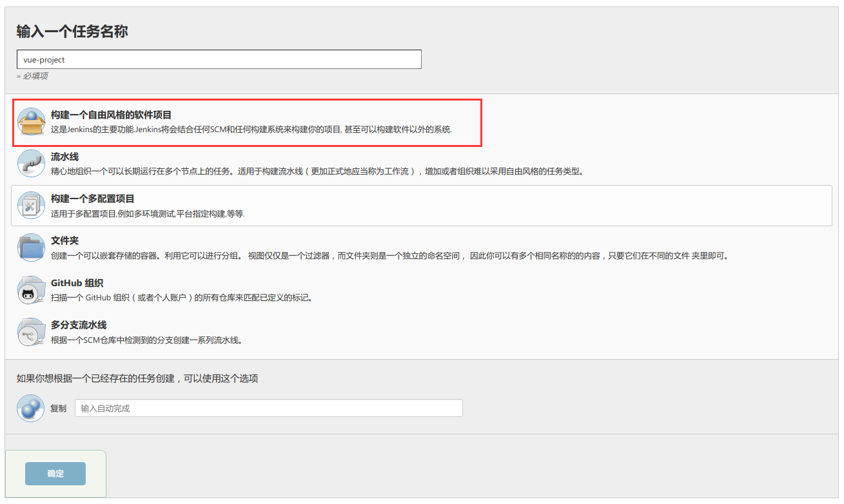Click the multi-configuration project (多配置项目) icon

(x=31, y=206)
